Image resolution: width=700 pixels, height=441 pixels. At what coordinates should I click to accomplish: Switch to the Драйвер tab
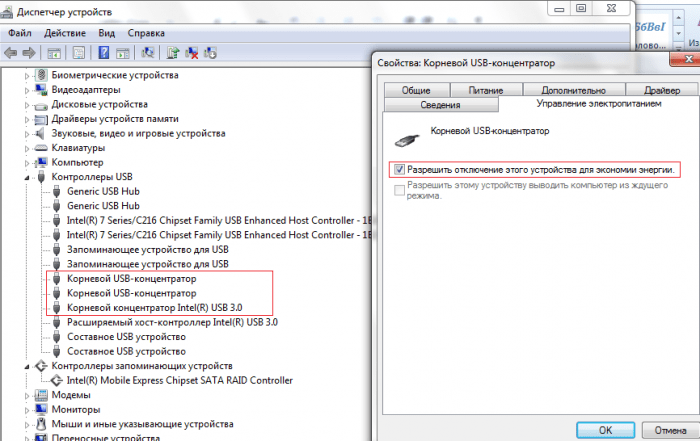(662, 90)
